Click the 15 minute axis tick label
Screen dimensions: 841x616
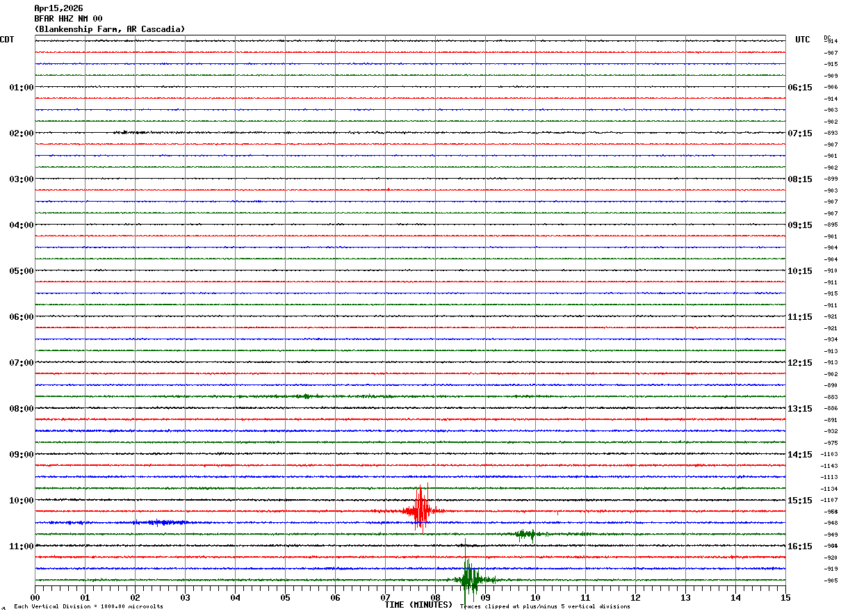pos(785,597)
